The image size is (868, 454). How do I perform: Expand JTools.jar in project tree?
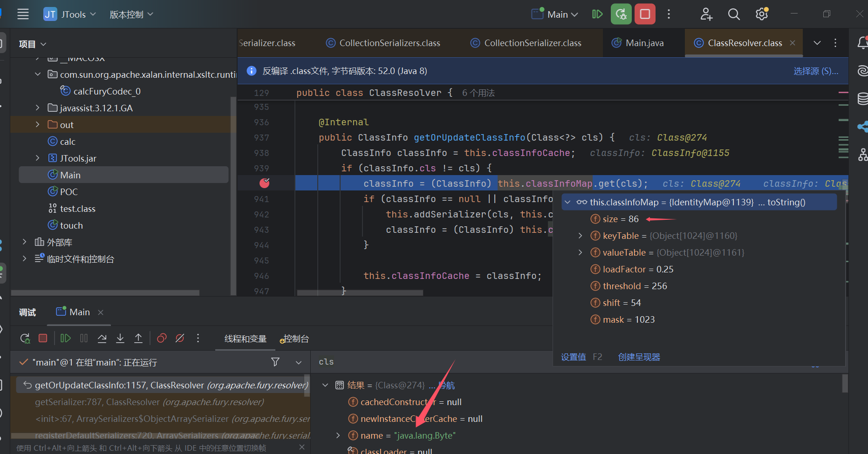(38, 158)
